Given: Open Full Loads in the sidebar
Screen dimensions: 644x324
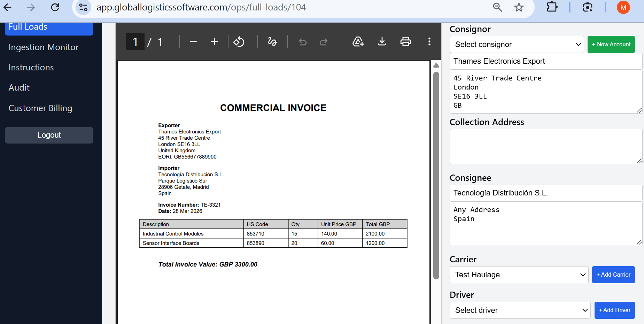Looking at the screenshot, I should [x=49, y=28].
